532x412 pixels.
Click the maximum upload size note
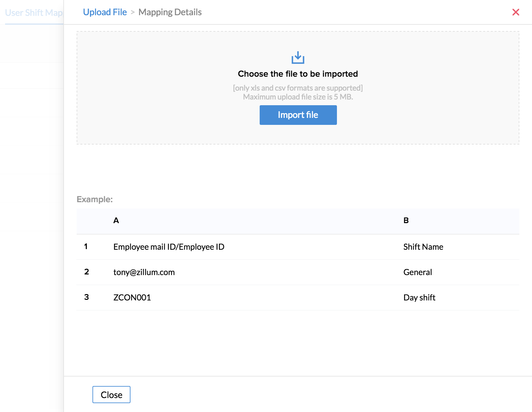(298, 97)
